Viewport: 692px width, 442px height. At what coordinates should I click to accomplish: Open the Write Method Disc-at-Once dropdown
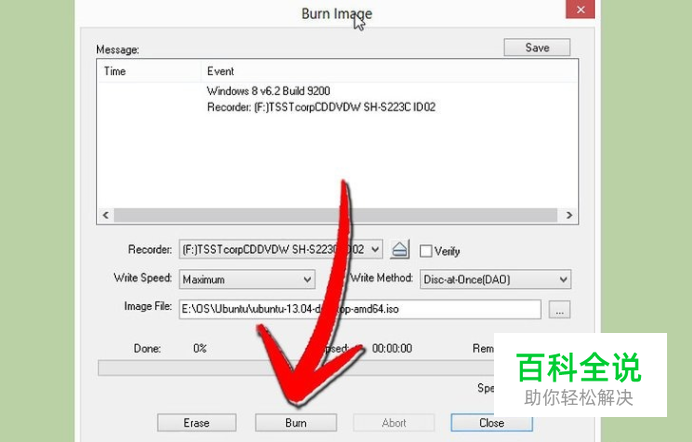click(x=495, y=280)
